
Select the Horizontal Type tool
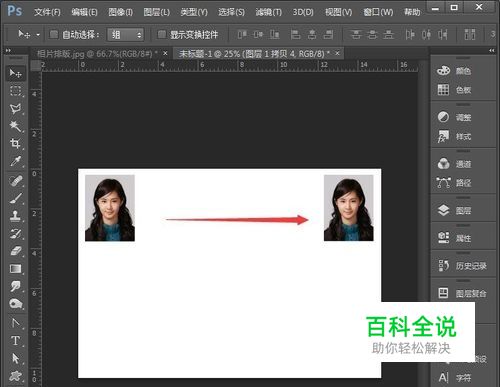pyautogui.click(x=15, y=341)
